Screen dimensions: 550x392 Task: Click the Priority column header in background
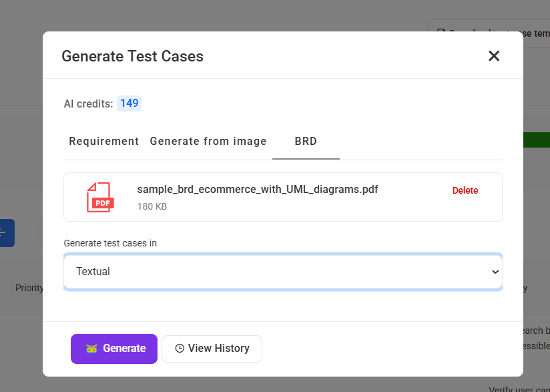click(x=29, y=288)
